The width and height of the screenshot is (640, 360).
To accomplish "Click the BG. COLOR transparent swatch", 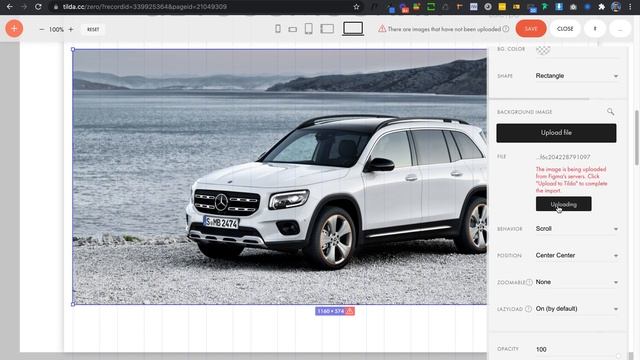I will coord(543,50).
